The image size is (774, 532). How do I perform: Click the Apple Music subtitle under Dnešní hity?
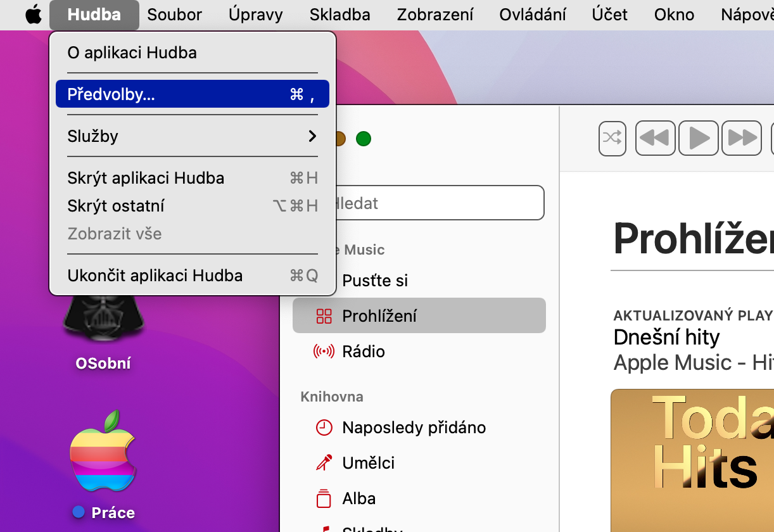point(693,362)
